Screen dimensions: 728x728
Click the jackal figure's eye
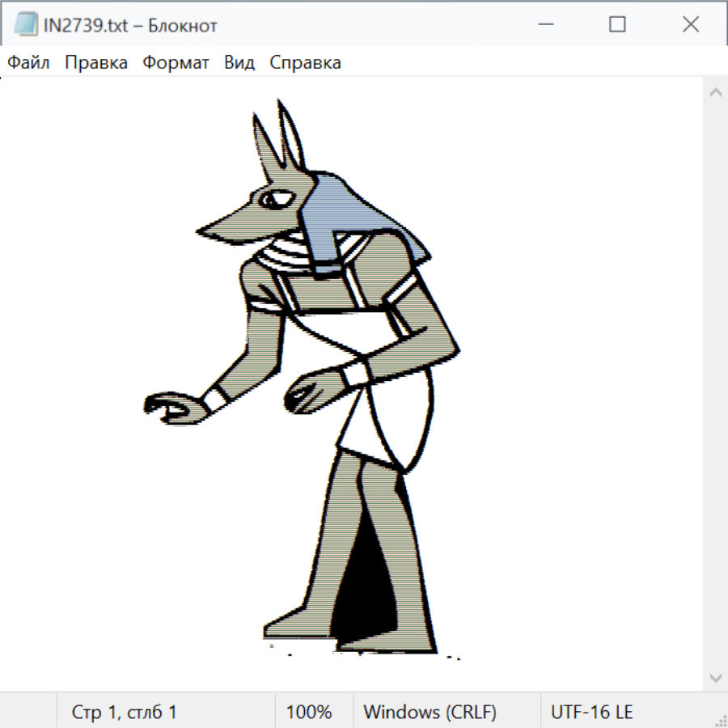tap(273, 199)
